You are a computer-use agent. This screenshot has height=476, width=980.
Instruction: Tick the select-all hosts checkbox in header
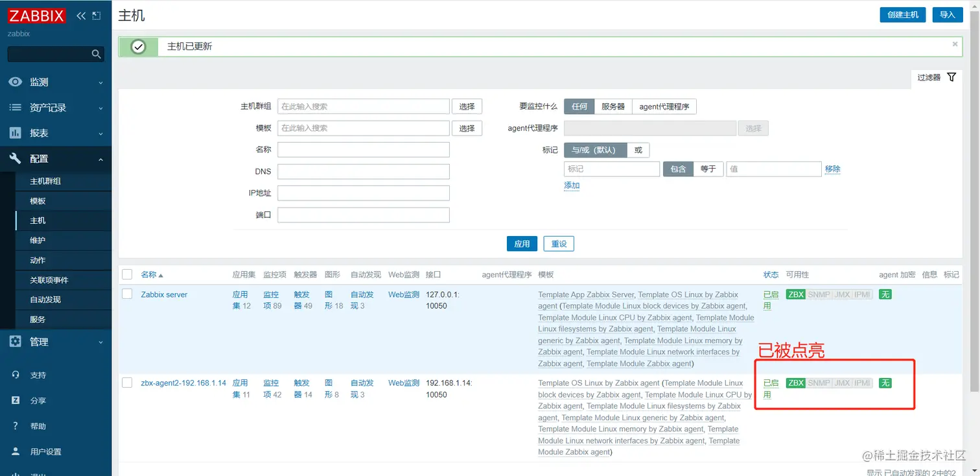pos(127,274)
